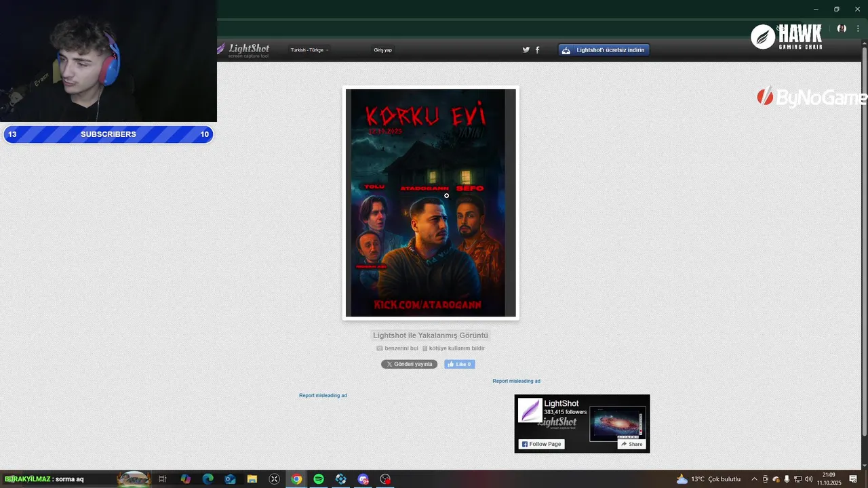This screenshot has height=488, width=868.
Task: Switch to Google Chrome on the taskbar
Action: click(296, 479)
